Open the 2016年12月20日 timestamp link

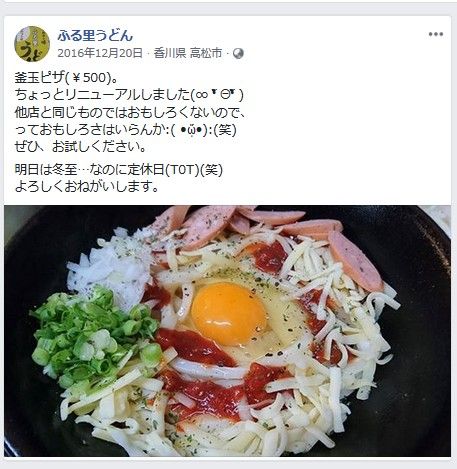[100, 53]
